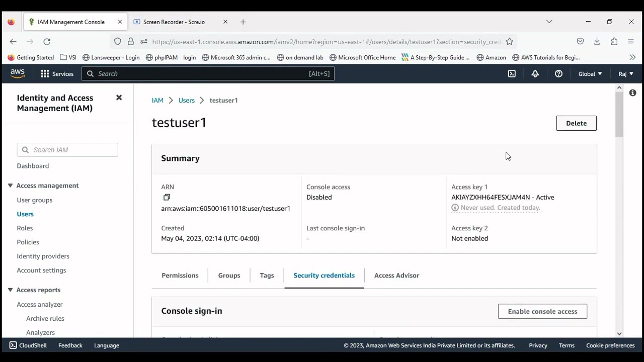Open Archive rules in the sidebar
This screenshot has width=644, height=362.
45,319
